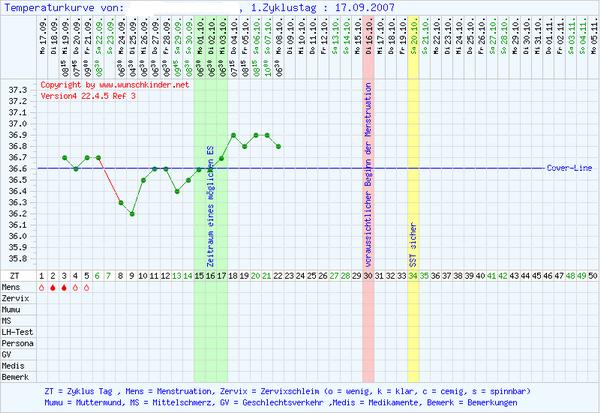The height and width of the screenshot is (413, 600).
Task: Click the Zervix row label
Action: [x=16, y=298]
